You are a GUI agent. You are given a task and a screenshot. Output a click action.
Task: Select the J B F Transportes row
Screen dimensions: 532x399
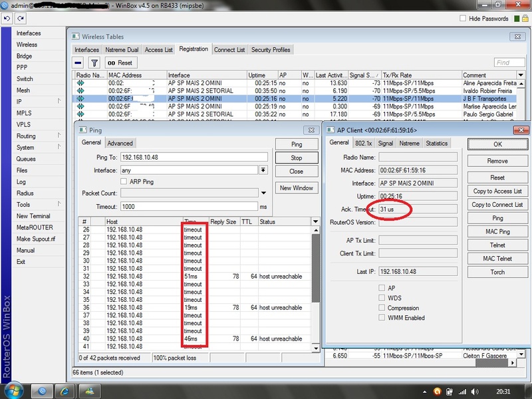click(295, 98)
